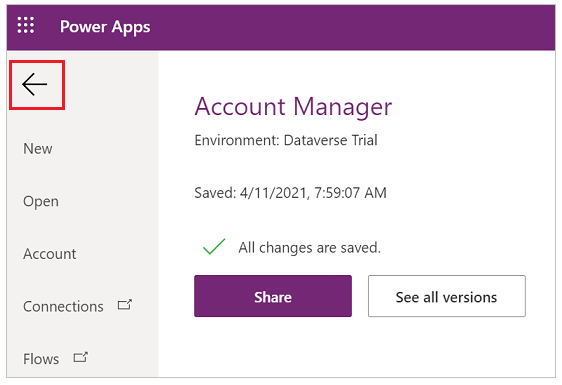Viewport: 562px width, 385px height.
Task: Open the Account menu item
Action: [49, 254]
